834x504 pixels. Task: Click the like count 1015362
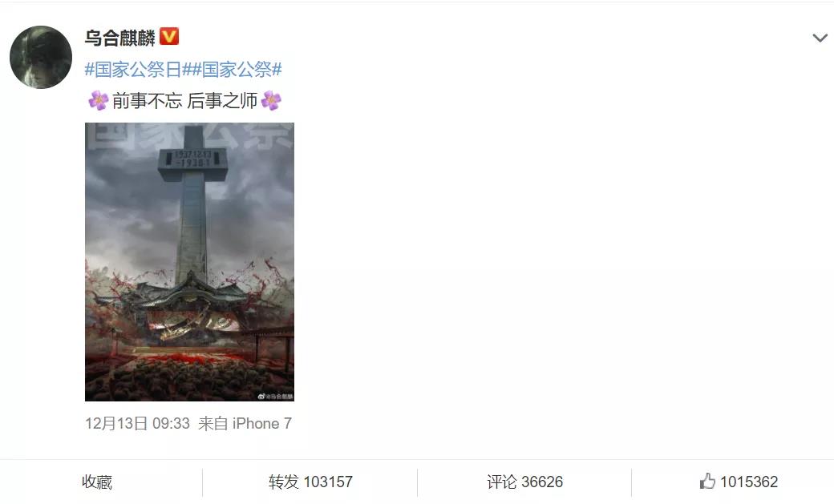749,482
